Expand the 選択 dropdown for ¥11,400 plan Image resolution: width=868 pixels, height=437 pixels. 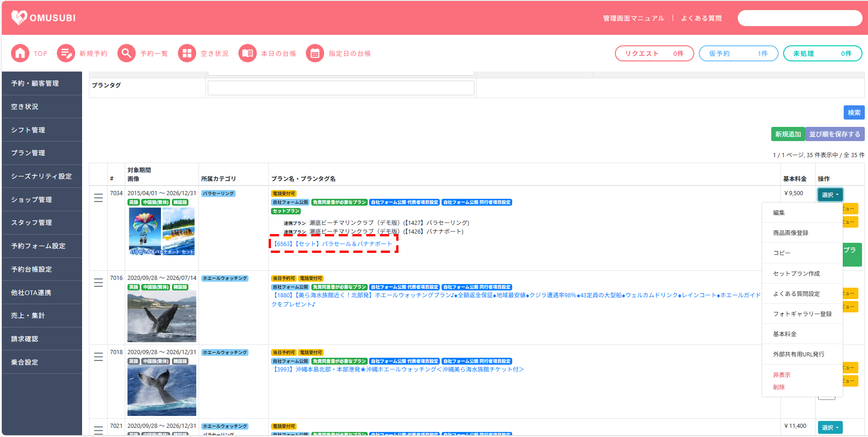(830, 427)
